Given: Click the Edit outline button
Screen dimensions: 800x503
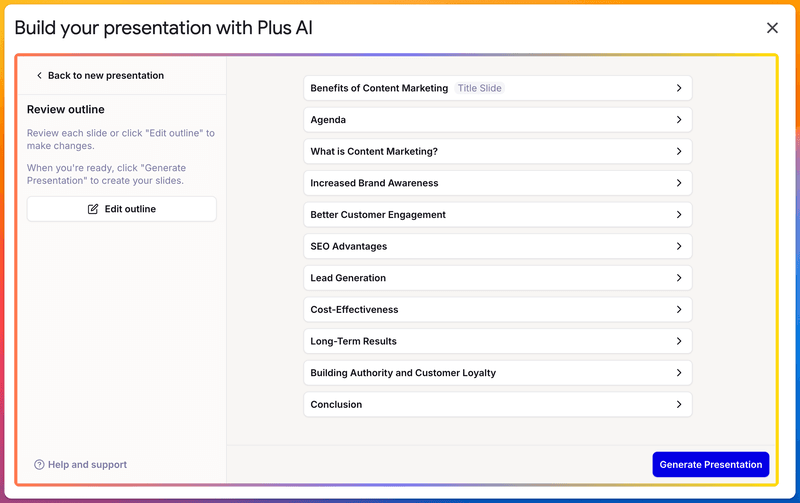Looking at the screenshot, I should pyautogui.click(x=121, y=209).
